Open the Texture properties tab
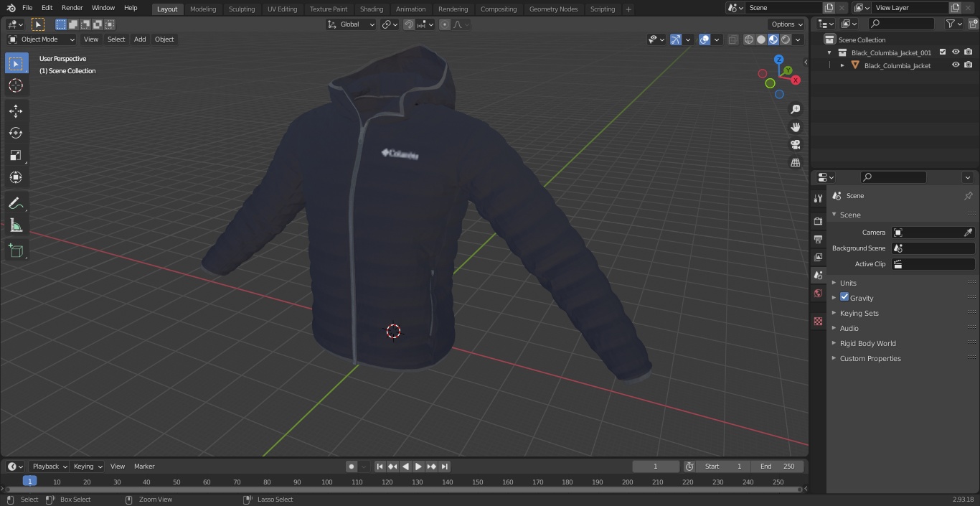 [x=818, y=321]
